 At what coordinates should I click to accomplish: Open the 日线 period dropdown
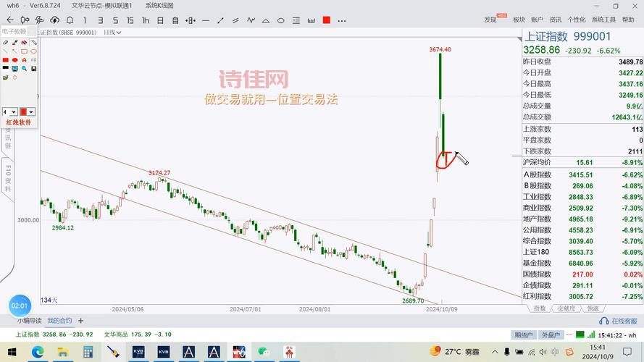coord(112,33)
